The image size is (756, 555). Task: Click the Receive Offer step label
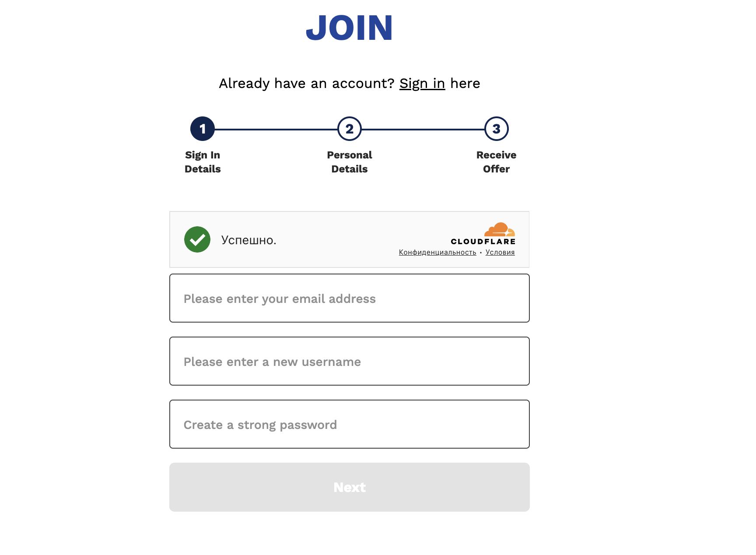point(497,162)
